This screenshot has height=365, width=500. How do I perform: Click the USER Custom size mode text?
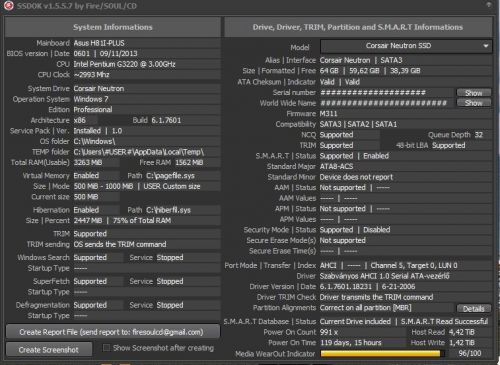click(x=172, y=186)
